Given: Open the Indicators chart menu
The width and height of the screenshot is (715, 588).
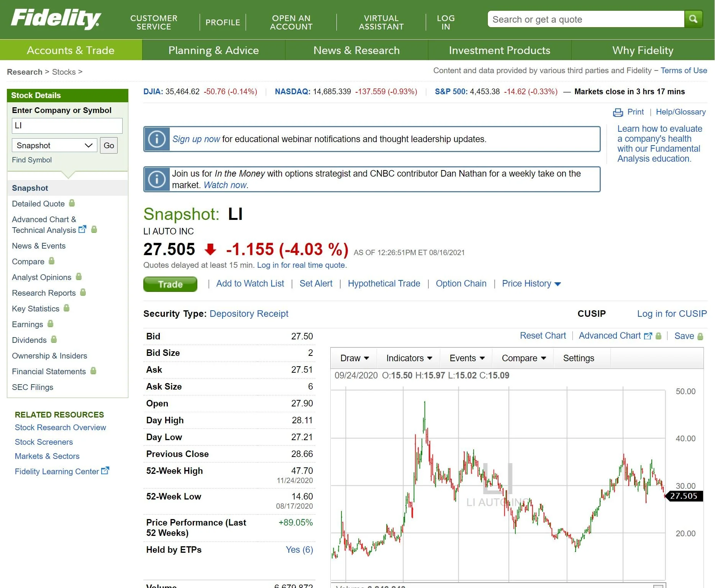Looking at the screenshot, I should coord(409,358).
